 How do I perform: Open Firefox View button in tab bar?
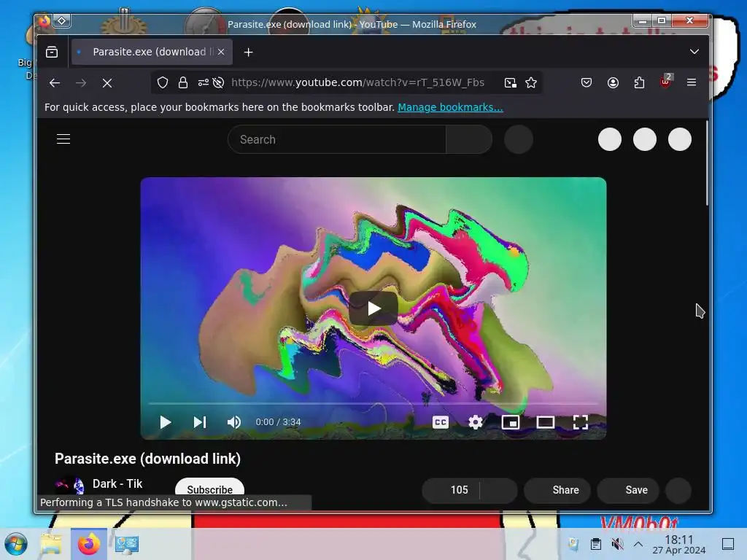(x=52, y=52)
